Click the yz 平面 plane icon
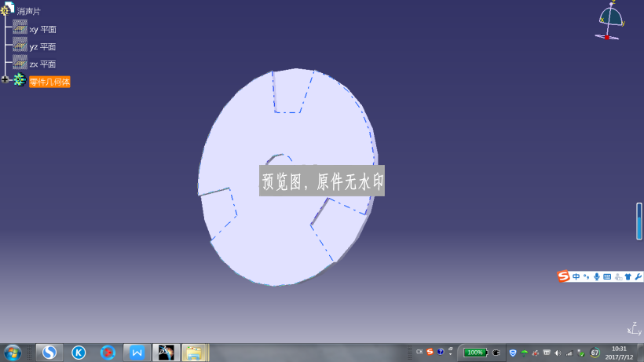644x362 pixels. 20,45
